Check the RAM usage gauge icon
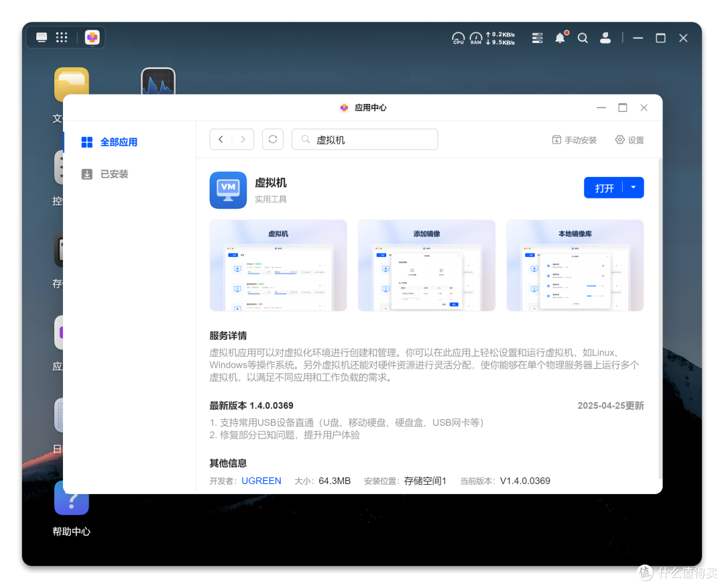Screen dimensions: 724x588 475,38
